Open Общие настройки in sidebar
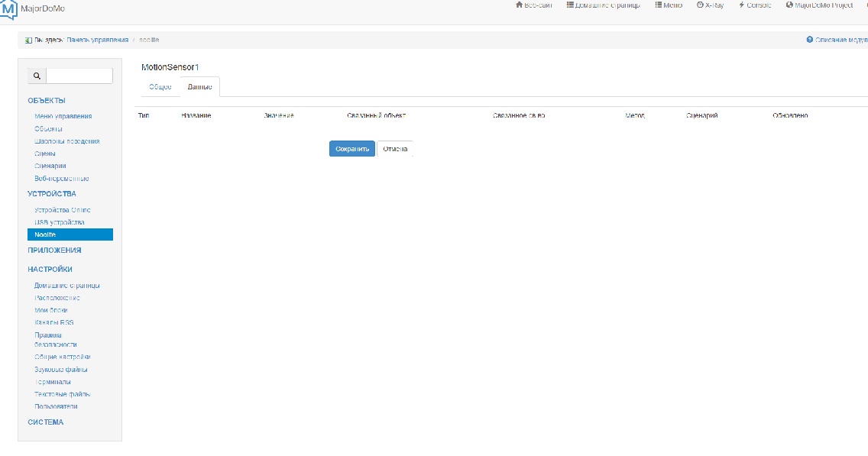 click(63, 357)
